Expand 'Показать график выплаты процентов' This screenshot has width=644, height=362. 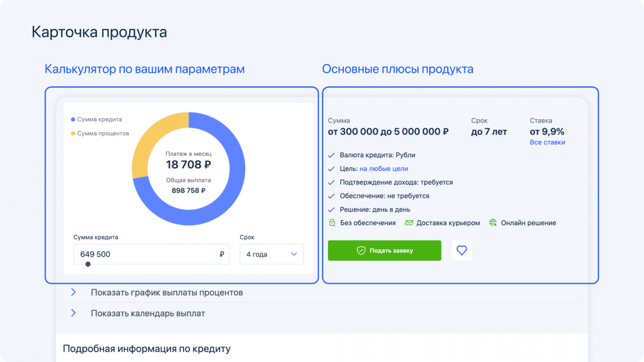point(73,292)
